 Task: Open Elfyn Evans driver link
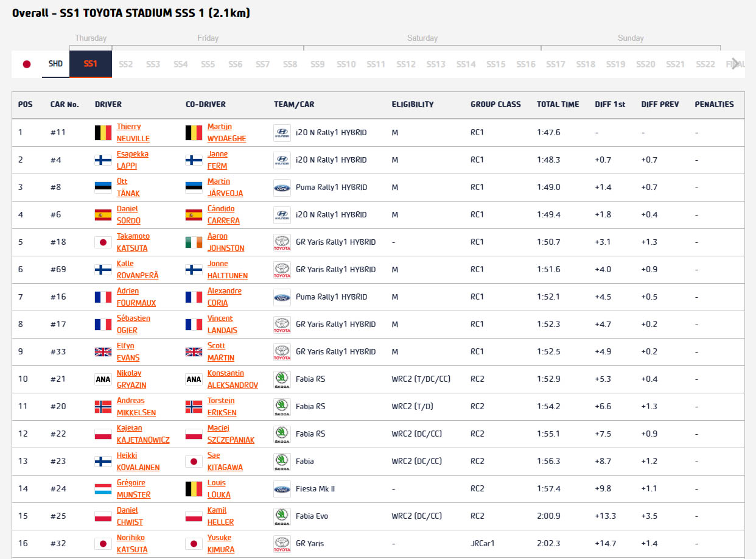click(x=128, y=352)
